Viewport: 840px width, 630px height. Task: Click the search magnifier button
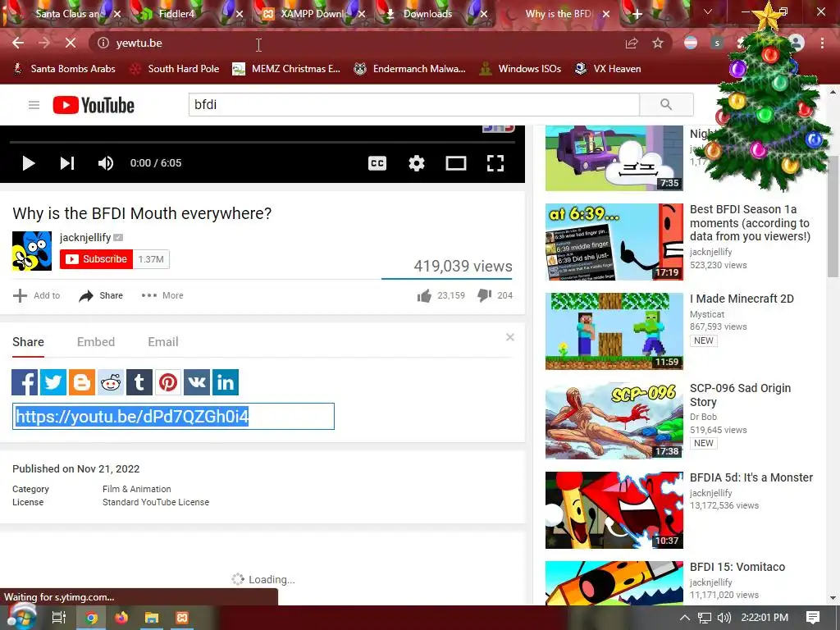click(666, 104)
